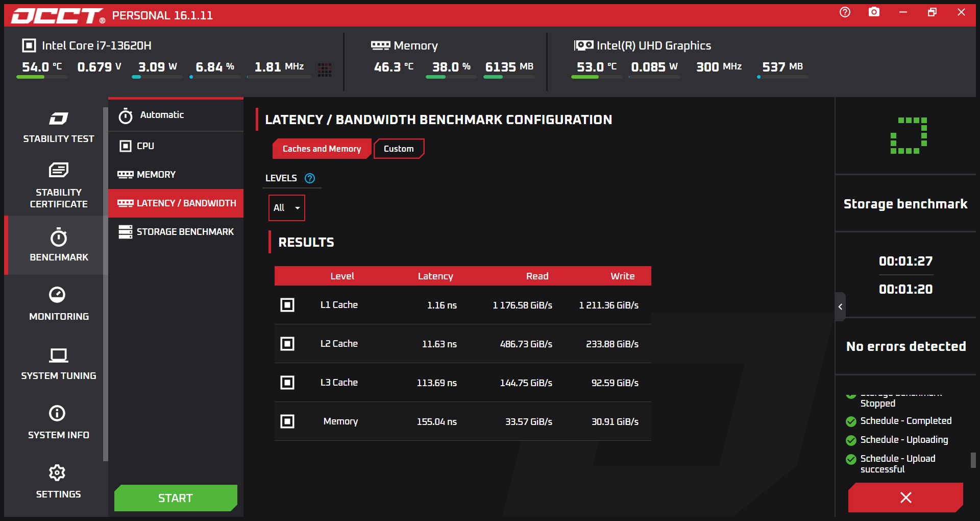
Task: Open the help question mark in title bar
Action: coord(845,12)
